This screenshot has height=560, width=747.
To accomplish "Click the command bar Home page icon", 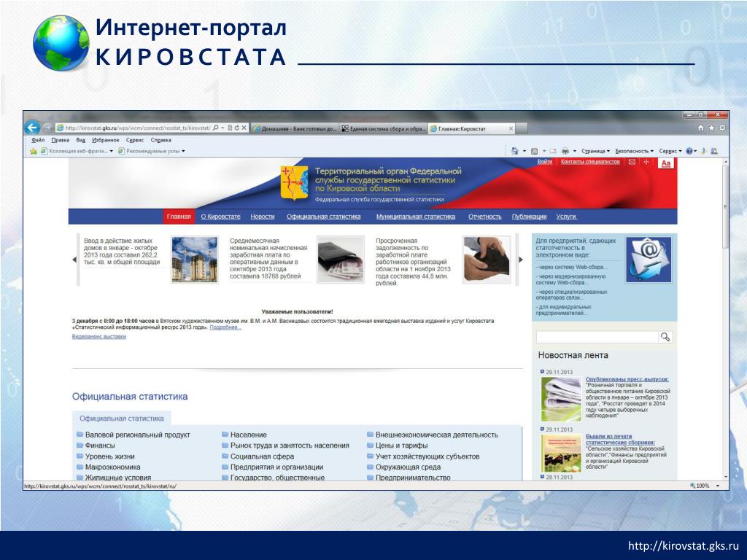I will (514, 151).
